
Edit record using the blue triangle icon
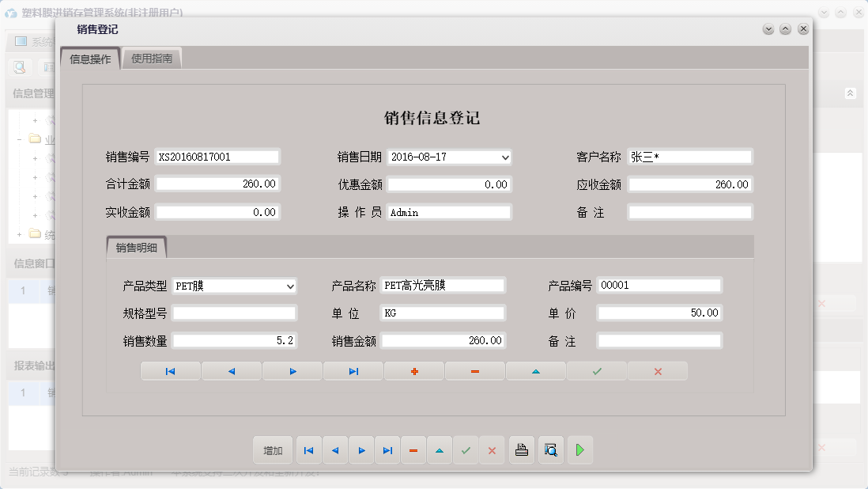pos(535,370)
